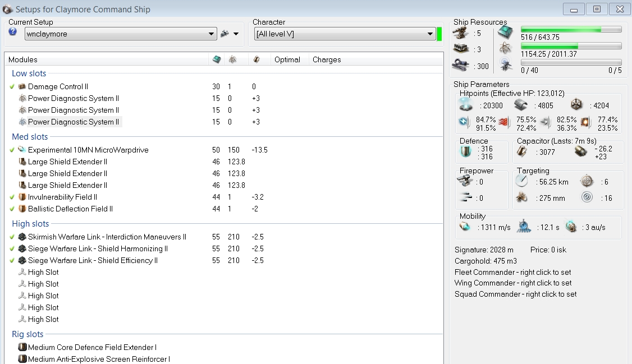Open the help icon beside Current Setup
This screenshot has height=364, width=632.
(x=12, y=32)
